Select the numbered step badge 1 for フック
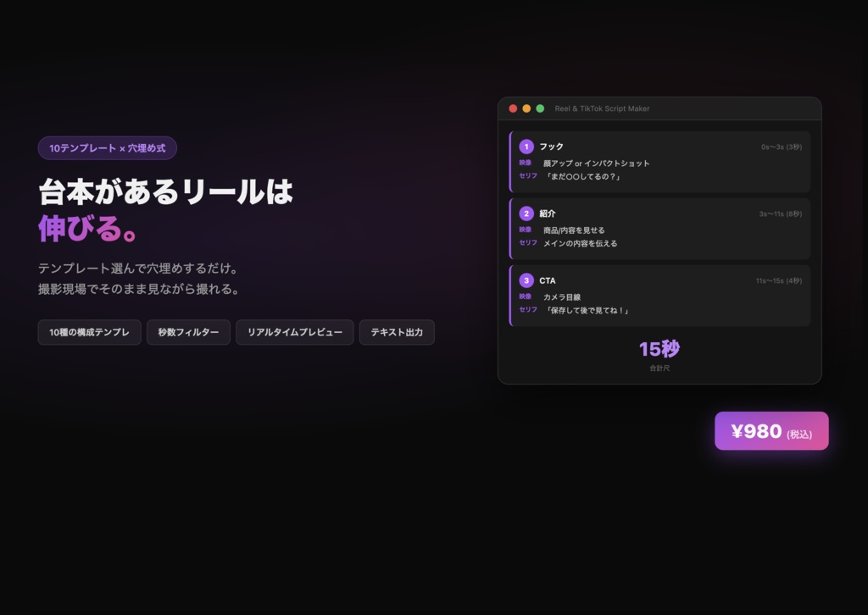The image size is (868, 615). [x=528, y=146]
